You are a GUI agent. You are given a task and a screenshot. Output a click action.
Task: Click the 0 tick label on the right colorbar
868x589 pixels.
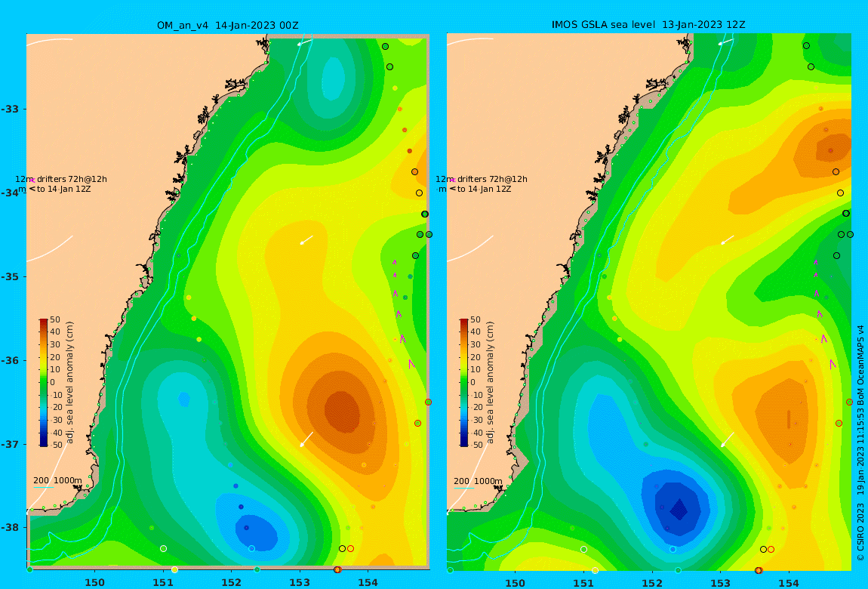(472, 382)
